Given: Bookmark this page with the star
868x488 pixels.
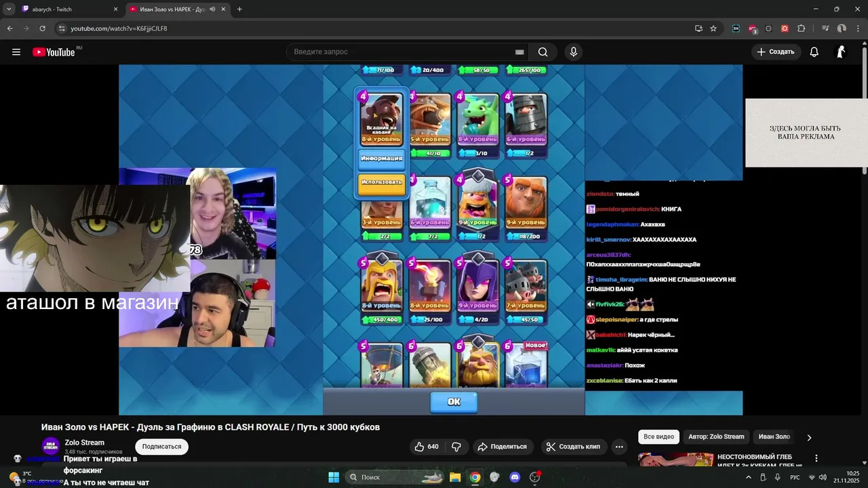Looking at the screenshot, I should [713, 28].
